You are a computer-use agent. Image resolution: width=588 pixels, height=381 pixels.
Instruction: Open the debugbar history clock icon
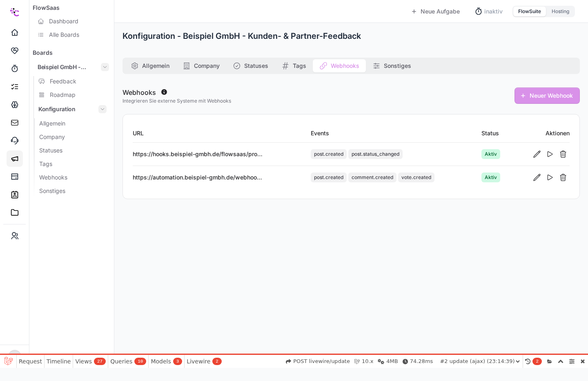528,361
